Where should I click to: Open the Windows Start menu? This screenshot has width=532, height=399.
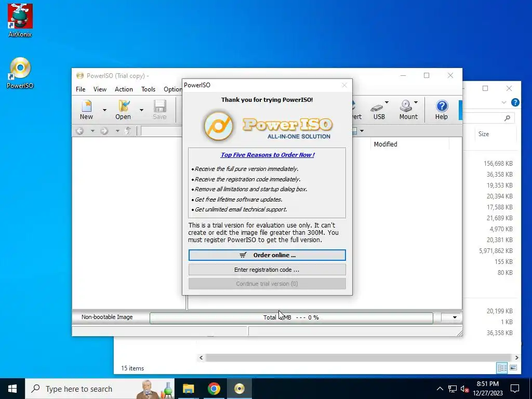(12, 389)
